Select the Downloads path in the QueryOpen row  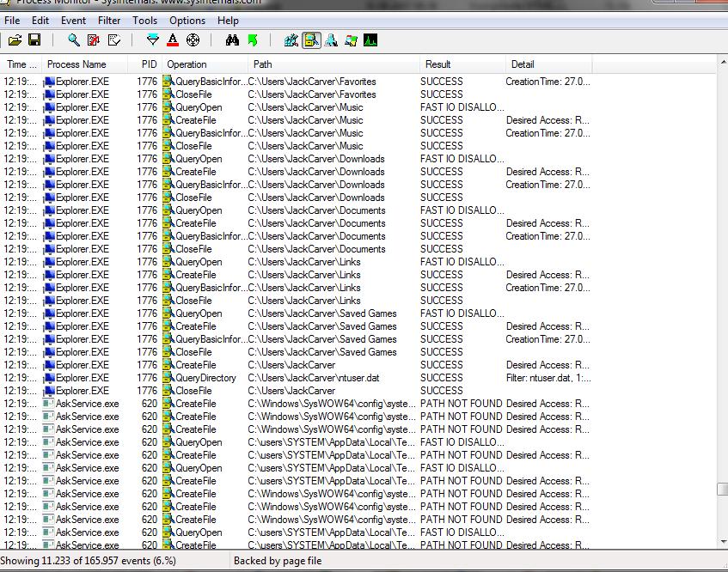(x=316, y=159)
